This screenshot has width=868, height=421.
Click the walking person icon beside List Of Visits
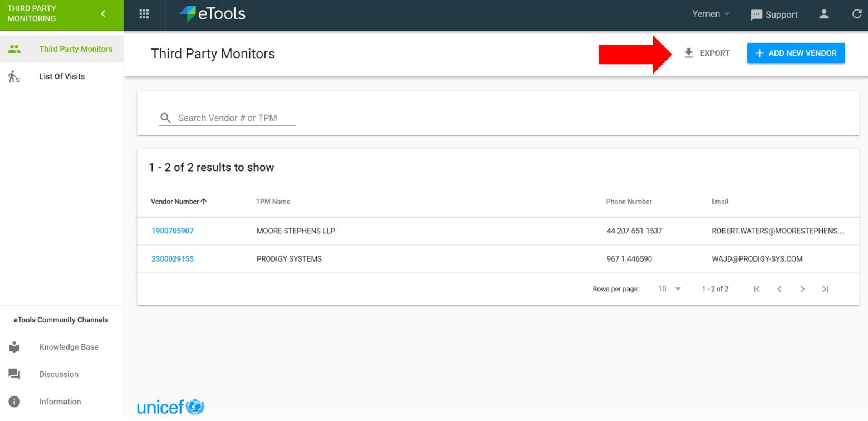tap(14, 76)
